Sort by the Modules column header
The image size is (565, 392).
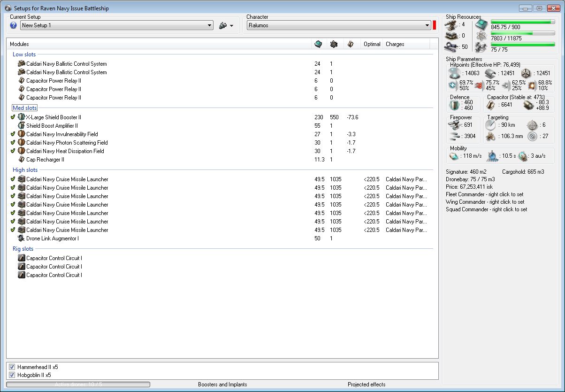(x=19, y=44)
